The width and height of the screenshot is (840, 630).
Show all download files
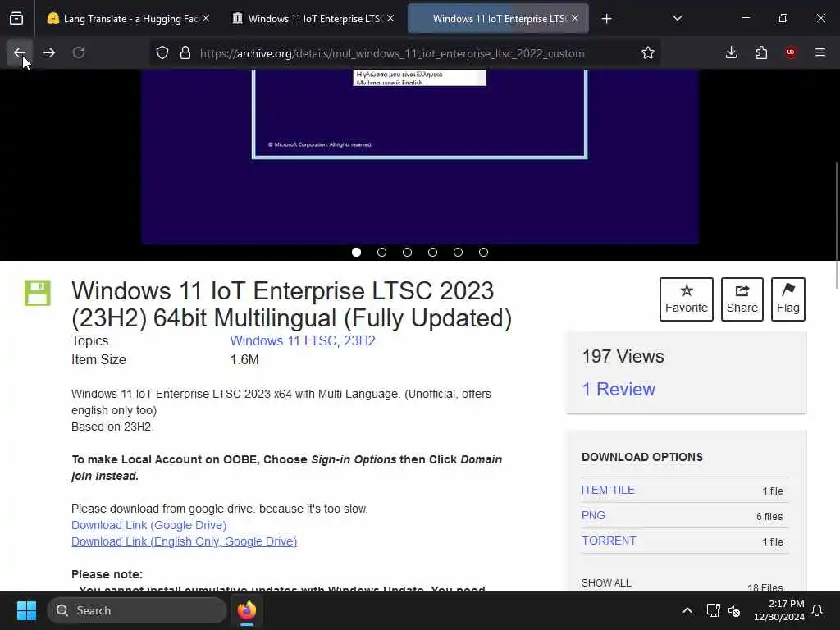coord(606,583)
